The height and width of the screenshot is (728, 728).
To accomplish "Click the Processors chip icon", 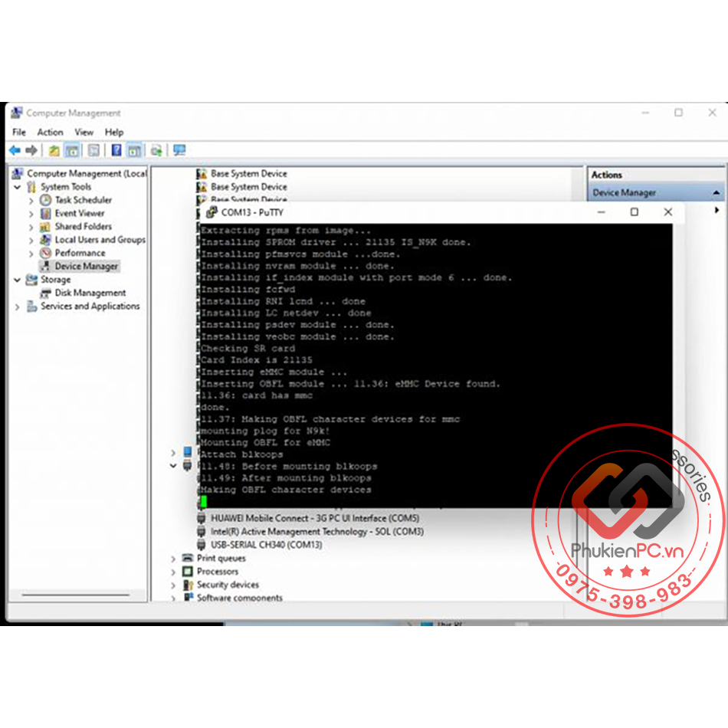I will click(188, 572).
